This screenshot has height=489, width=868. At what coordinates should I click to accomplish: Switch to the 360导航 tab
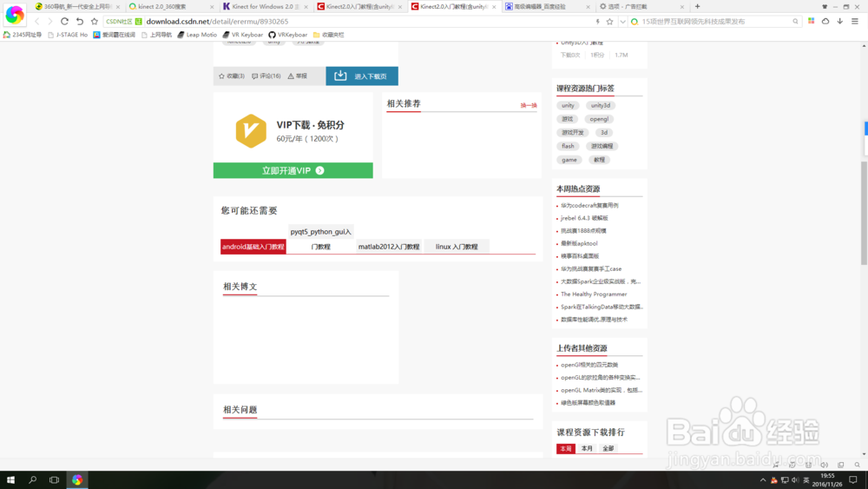coord(76,7)
